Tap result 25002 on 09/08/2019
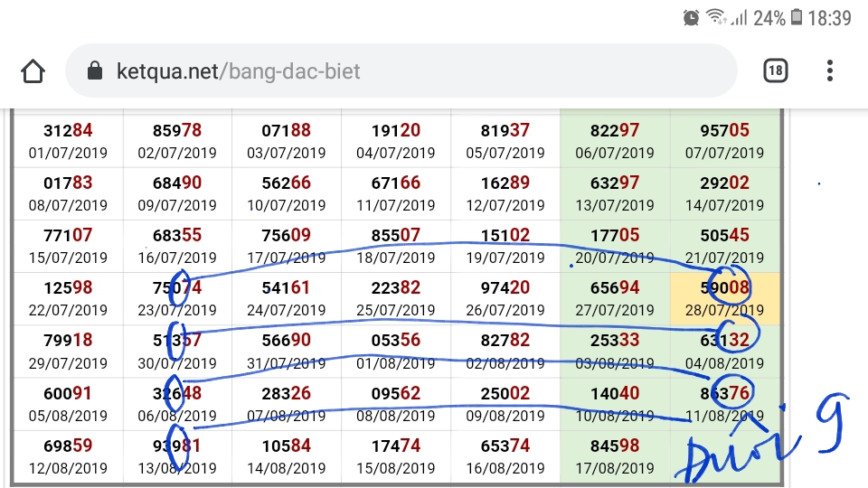Screen dimensions: 868x488 point(505,404)
